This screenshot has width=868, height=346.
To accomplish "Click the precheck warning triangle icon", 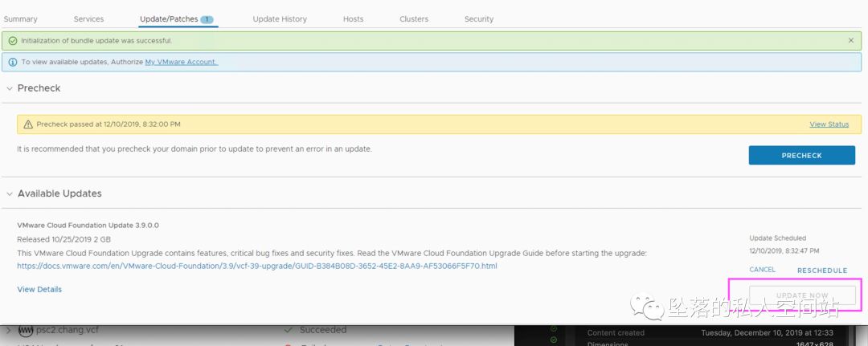I will 27,124.
